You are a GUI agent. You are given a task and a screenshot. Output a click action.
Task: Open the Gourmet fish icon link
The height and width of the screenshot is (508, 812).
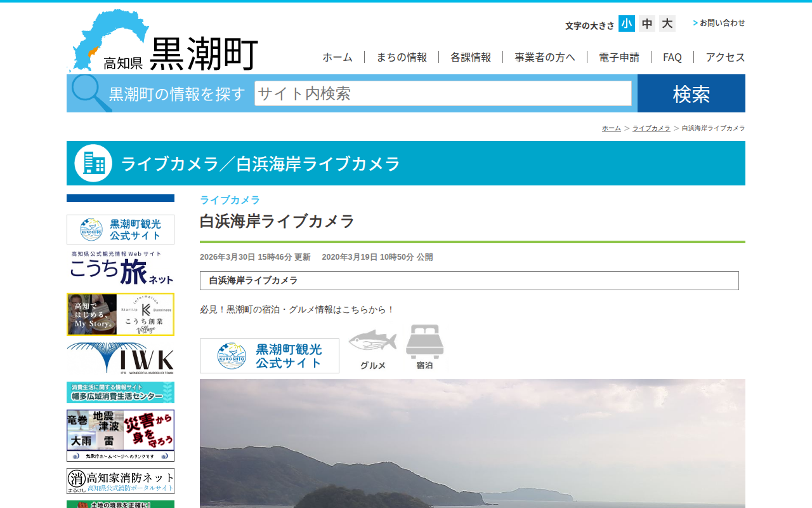[372, 349]
